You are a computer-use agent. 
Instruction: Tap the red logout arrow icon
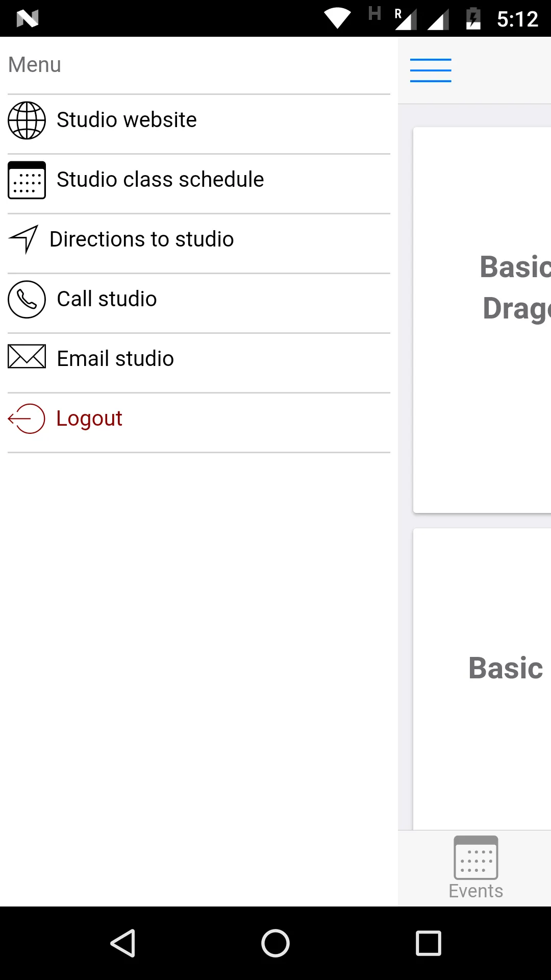(x=27, y=419)
